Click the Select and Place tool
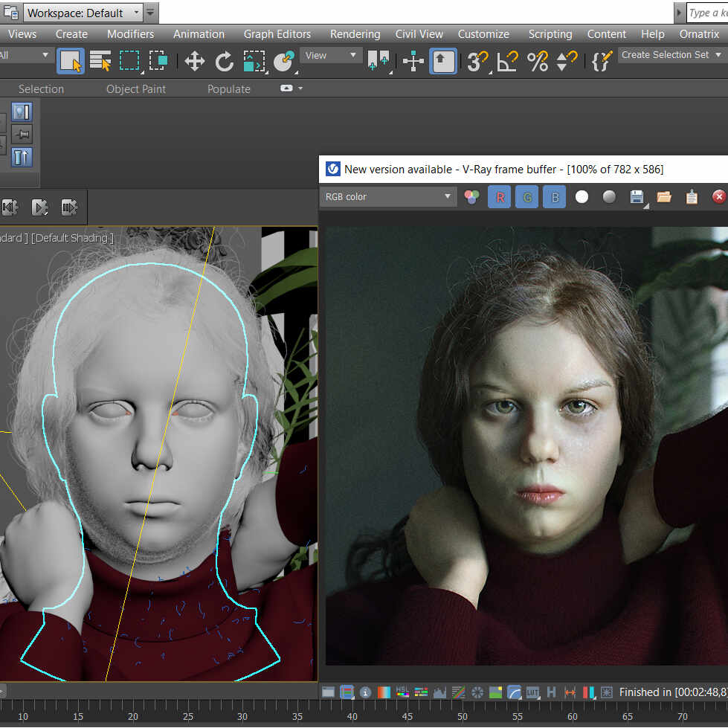Image resolution: width=728 pixels, height=728 pixels. coord(283,61)
